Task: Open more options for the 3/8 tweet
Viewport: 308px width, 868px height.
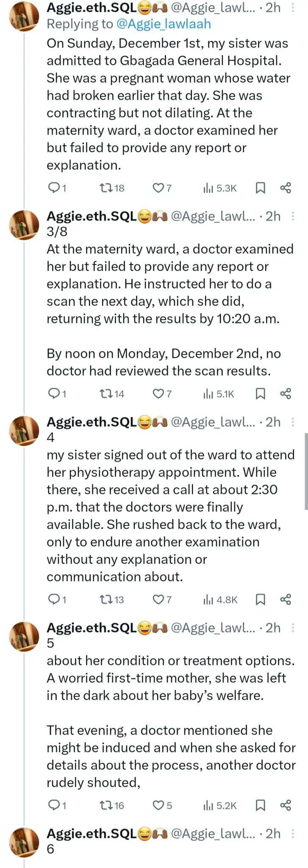Action: click(x=293, y=216)
